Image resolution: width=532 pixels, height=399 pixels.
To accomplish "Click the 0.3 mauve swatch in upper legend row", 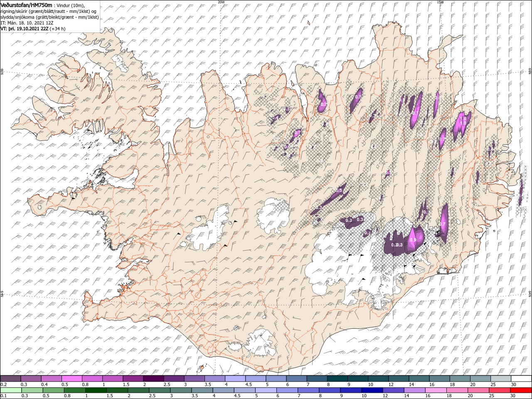I will click(31, 378).
